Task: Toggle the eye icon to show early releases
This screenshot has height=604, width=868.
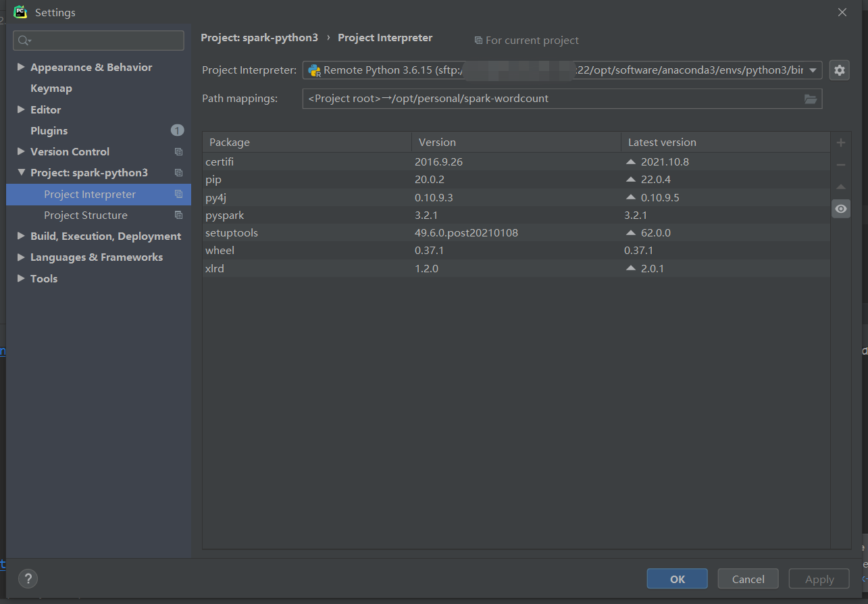Action: [x=840, y=209]
